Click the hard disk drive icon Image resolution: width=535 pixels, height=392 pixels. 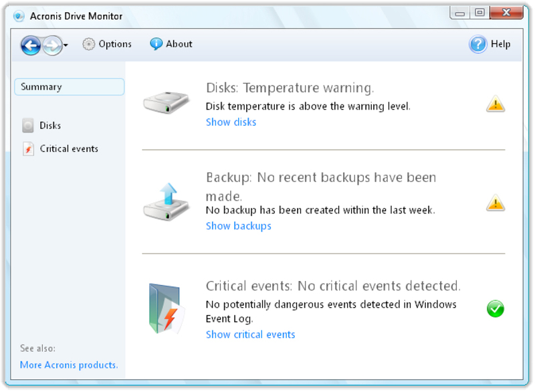[x=167, y=102]
